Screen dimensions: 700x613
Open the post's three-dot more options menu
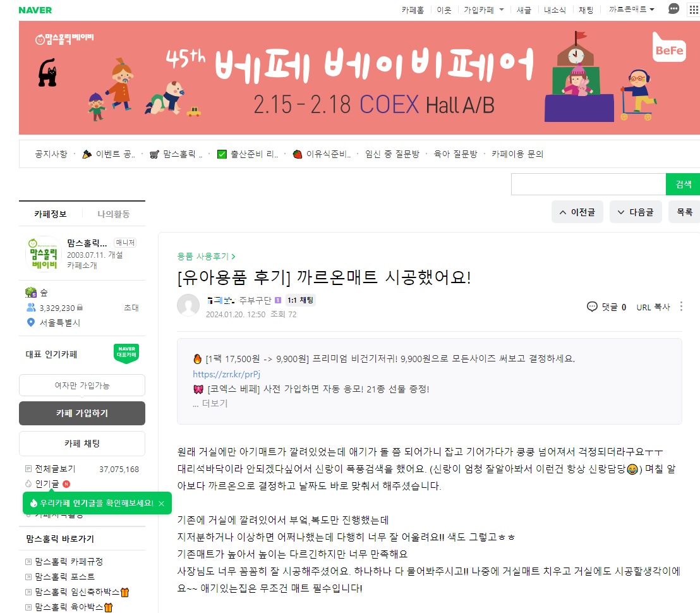point(681,306)
